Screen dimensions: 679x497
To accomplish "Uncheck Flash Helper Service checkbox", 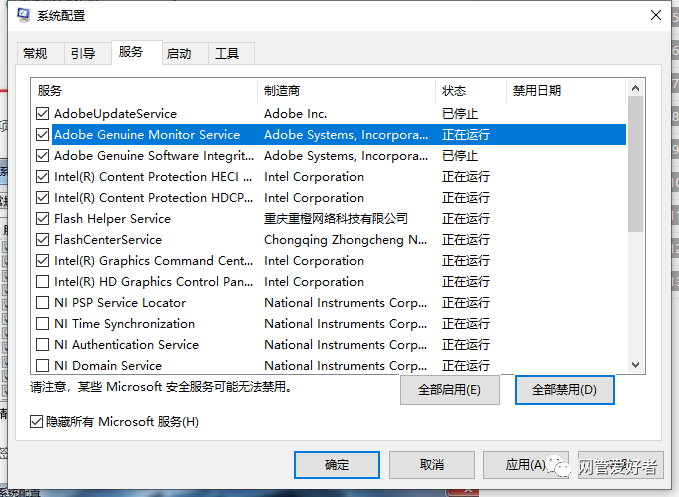I will point(43,219).
